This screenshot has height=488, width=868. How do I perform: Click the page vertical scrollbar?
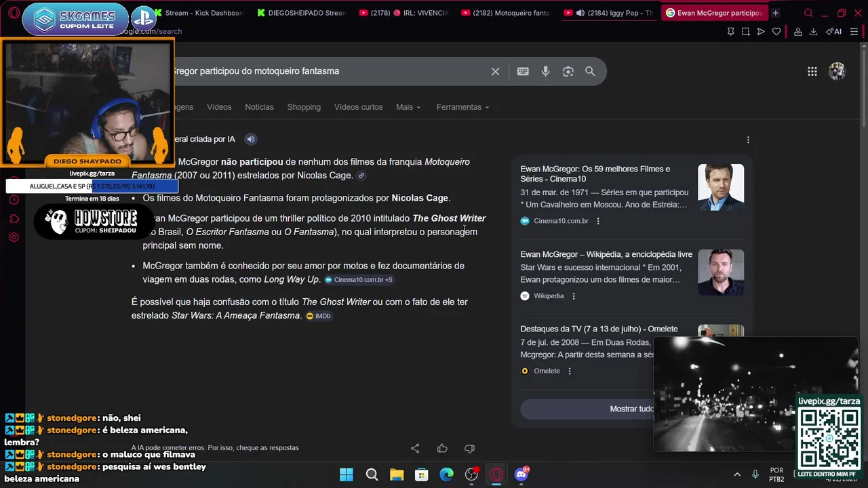(864, 88)
